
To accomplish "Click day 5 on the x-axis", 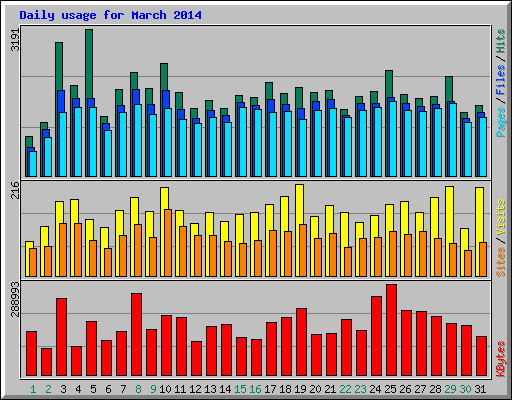I will (x=93, y=389).
